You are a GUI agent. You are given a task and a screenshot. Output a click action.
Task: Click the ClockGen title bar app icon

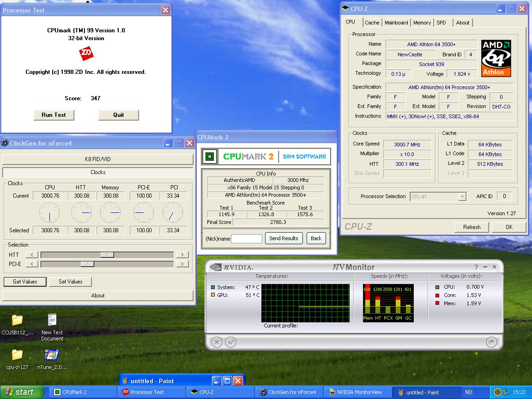[5, 143]
